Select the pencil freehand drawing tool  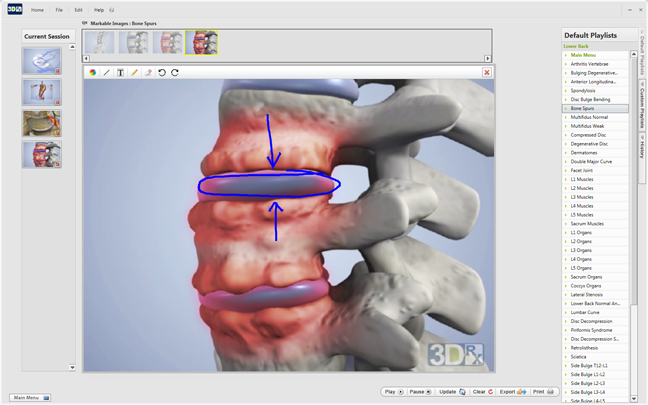[x=134, y=73]
